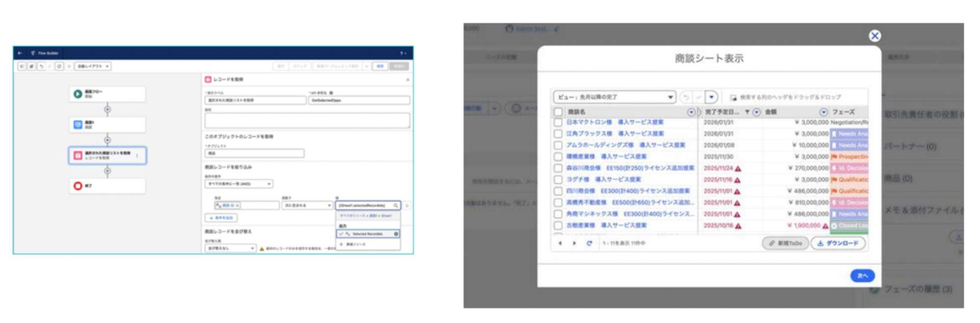Select the Selected RecordIds option

pos(368,234)
